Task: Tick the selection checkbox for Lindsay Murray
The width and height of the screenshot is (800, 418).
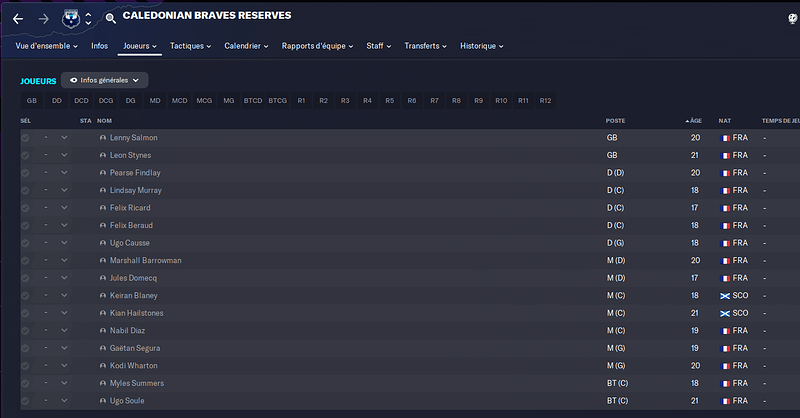Action: [x=25, y=190]
